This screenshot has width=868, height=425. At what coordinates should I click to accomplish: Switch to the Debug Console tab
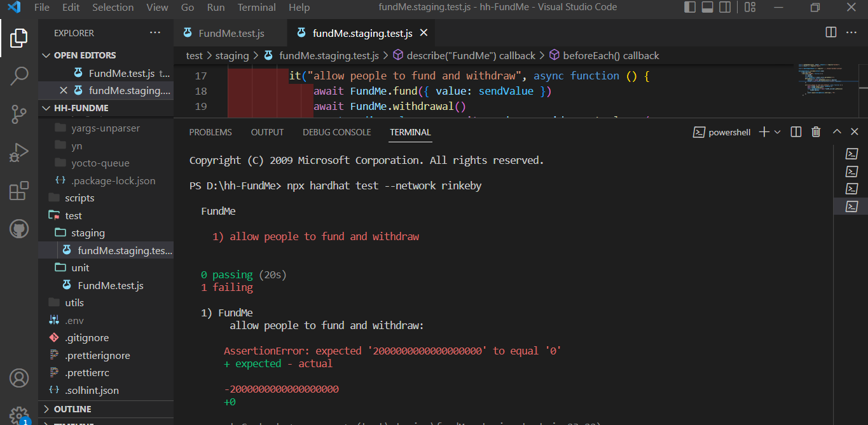pos(336,132)
